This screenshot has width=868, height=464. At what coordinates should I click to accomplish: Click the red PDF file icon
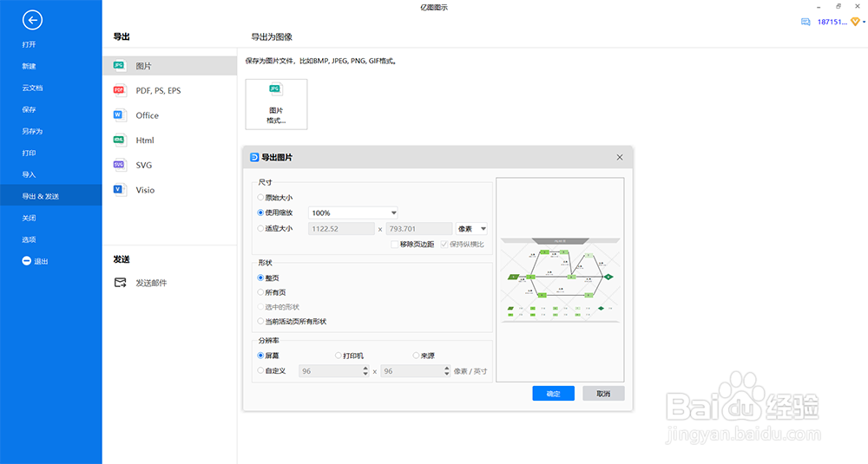pyautogui.click(x=119, y=90)
